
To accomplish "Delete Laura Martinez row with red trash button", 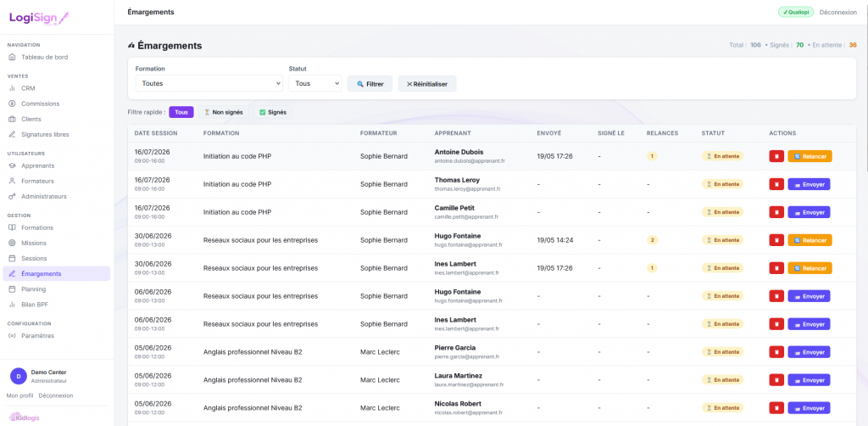I will coord(776,380).
